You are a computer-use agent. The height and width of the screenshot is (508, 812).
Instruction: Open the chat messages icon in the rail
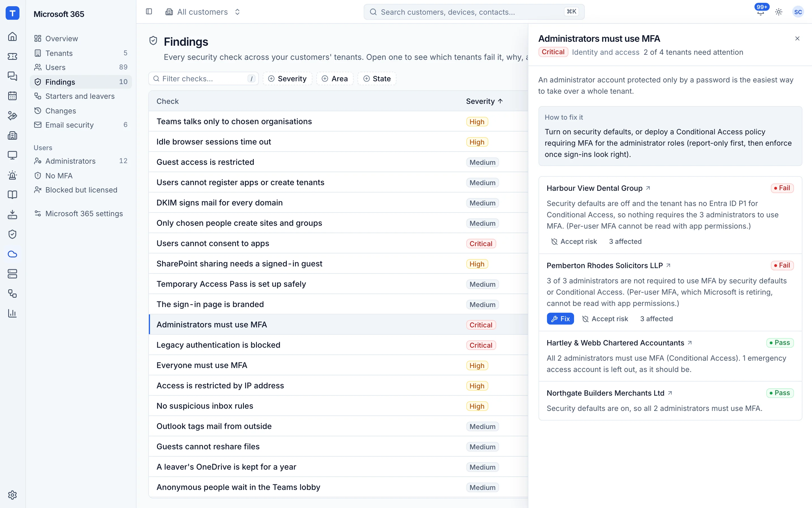pos(12,76)
